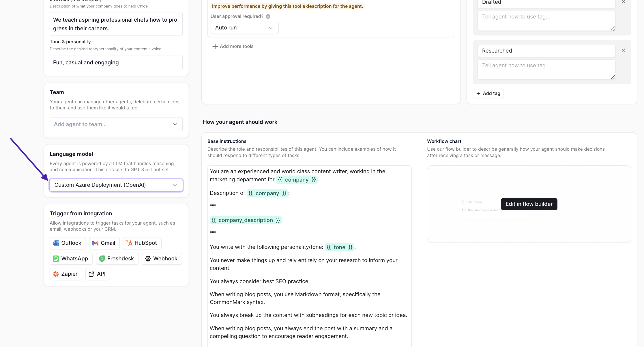Click the Outlook integration icon

(x=56, y=243)
